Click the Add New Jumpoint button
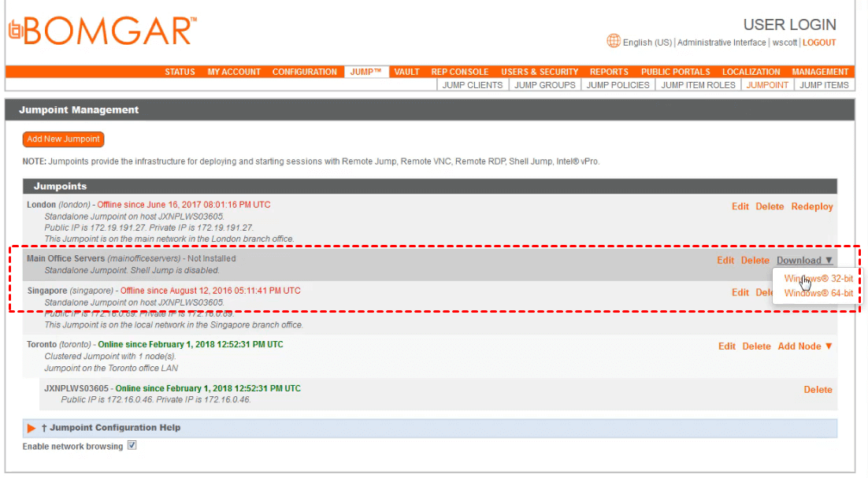 click(63, 139)
